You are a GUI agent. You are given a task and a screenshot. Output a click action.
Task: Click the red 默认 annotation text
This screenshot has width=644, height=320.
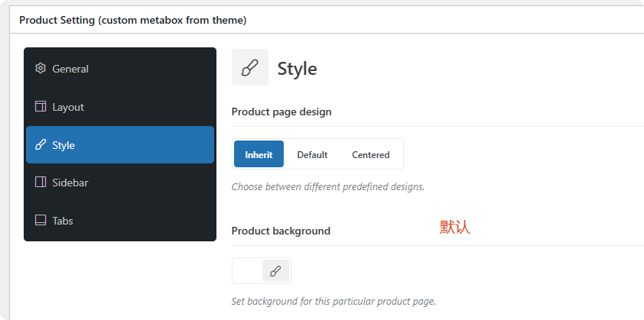click(454, 227)
